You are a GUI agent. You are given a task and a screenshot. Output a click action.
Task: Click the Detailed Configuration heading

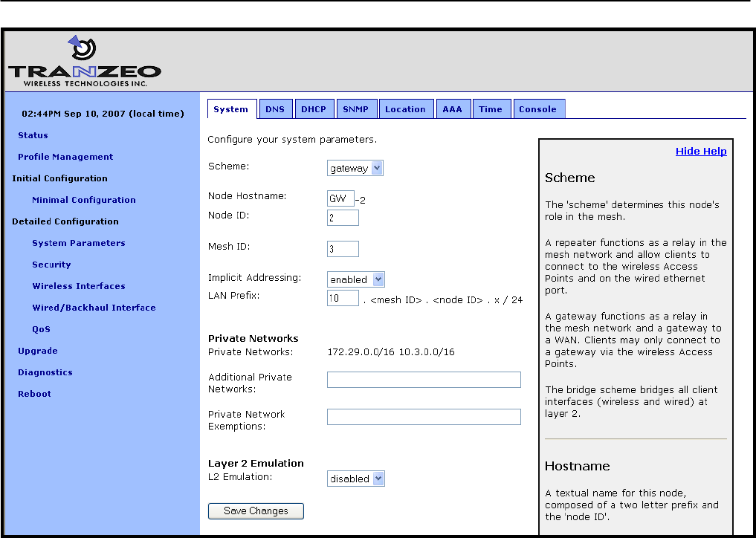65,221
